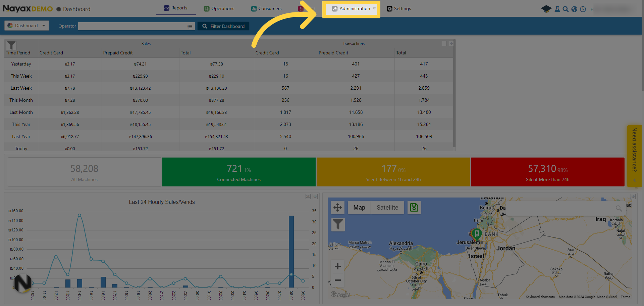Open Silent Between 1h and 24h tile

pos(393,172)
